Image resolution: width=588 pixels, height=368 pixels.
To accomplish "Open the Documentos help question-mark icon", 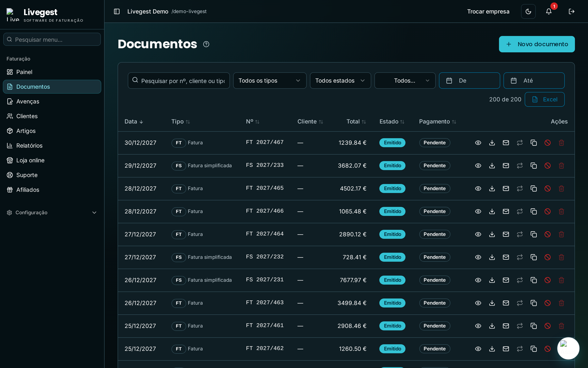I will click(x=206, y=44).
